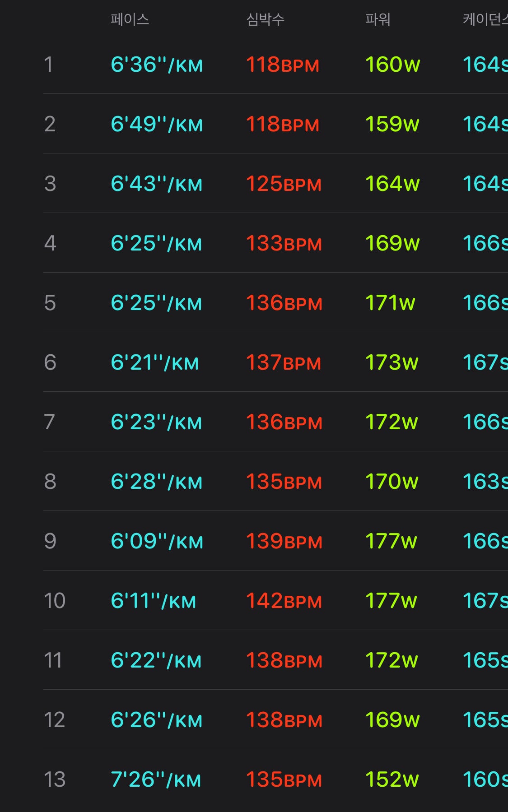Tap the 137BPM heart rate in split 6
This screenshot has width=508, height=812.
283,362
